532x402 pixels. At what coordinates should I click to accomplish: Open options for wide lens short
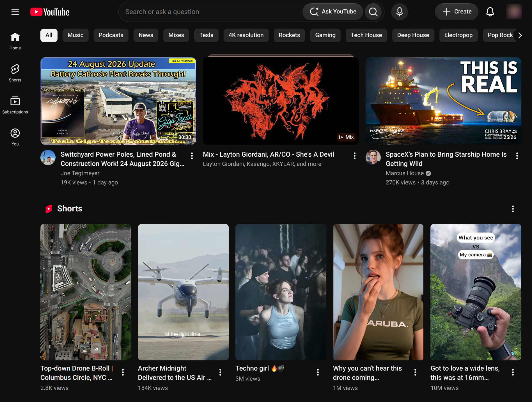(x=513, y=372)
